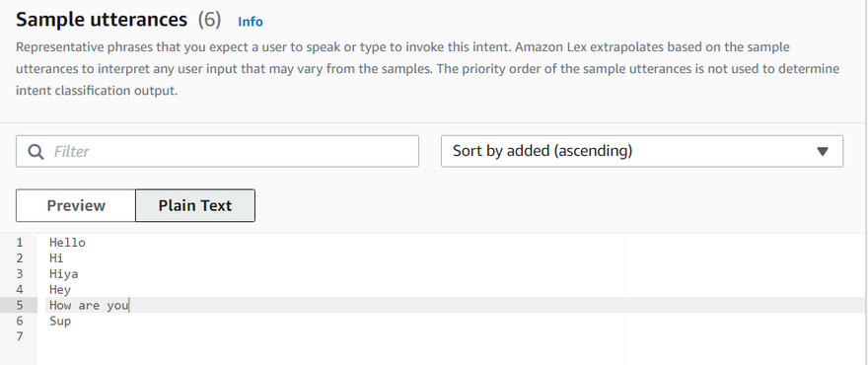Click the sort dropdown arrow icon
Screen dimensions: 868x365
(823, 151)
